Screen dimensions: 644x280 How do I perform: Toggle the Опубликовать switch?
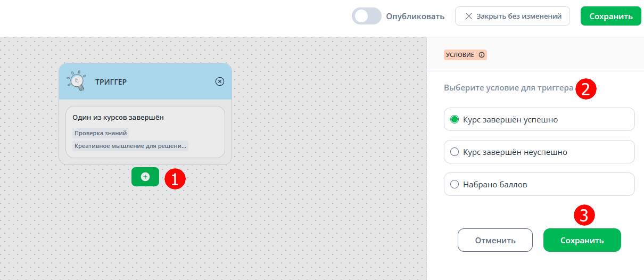[x=367, y=16]
